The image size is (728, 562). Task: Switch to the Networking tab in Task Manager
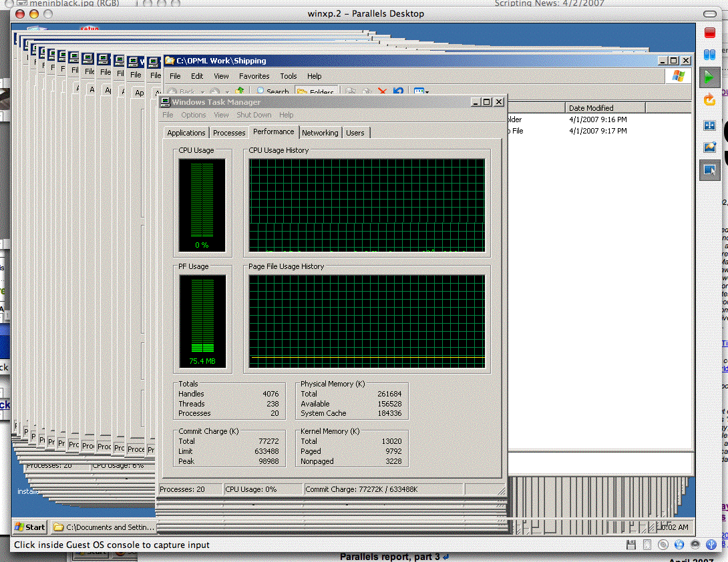(320, 133)
